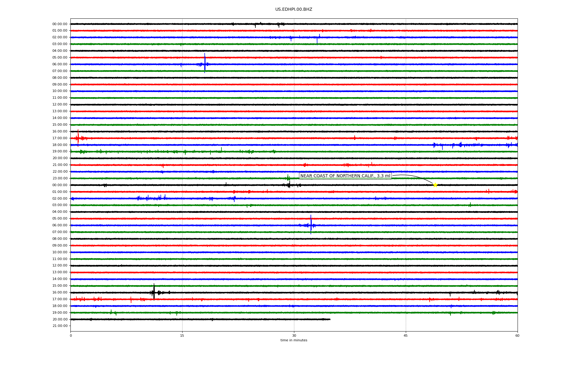Select the 23:00:00 row label
588x368 pixels.
[60, 178]
